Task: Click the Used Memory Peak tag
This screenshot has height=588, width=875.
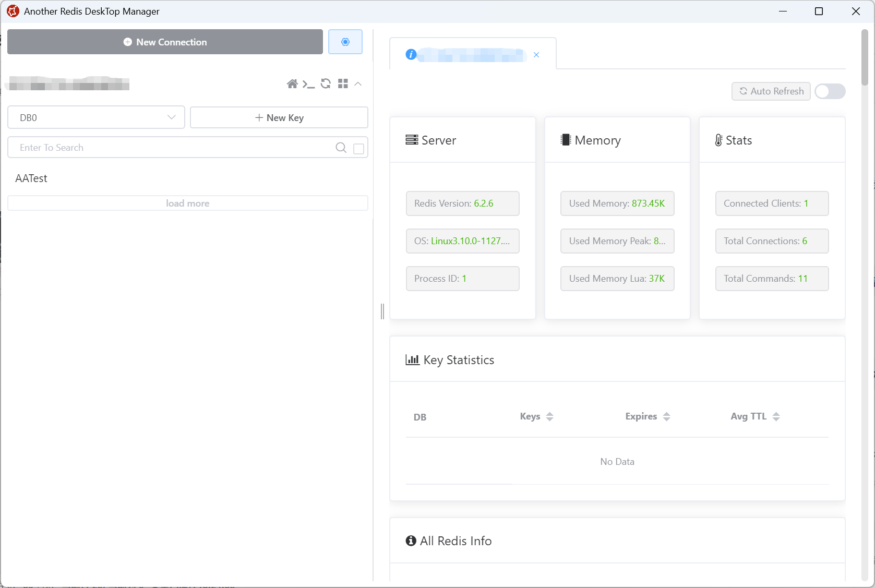Action: pos(617,241)
